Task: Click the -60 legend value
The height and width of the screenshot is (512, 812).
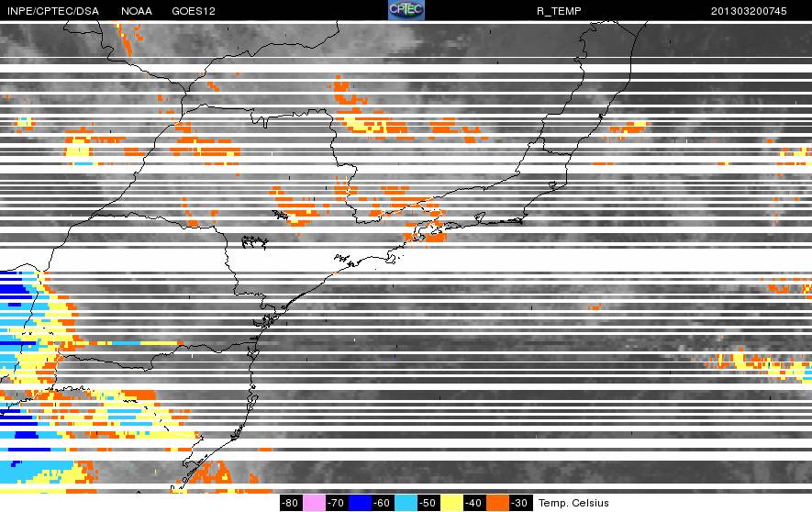Action: coord(383,503)
